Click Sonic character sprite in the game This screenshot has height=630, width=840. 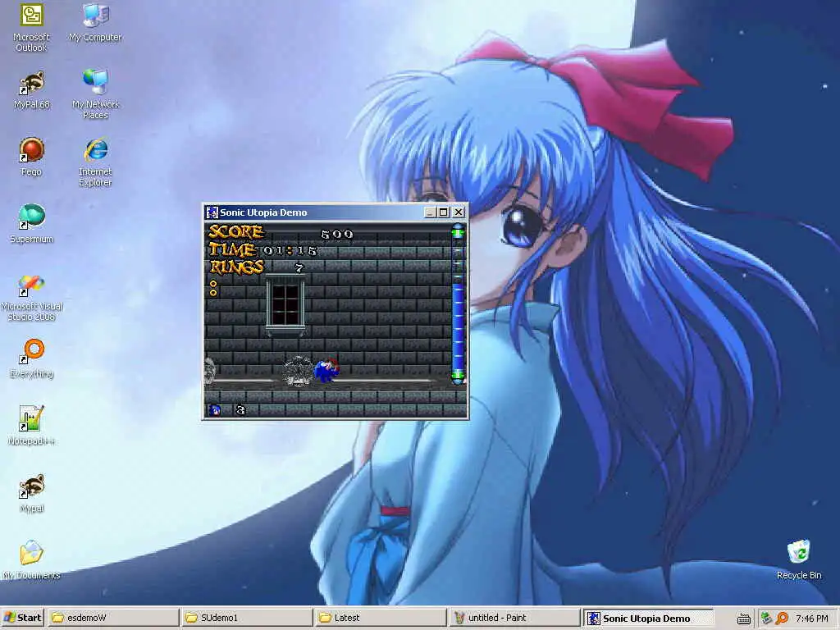point(326,371)
